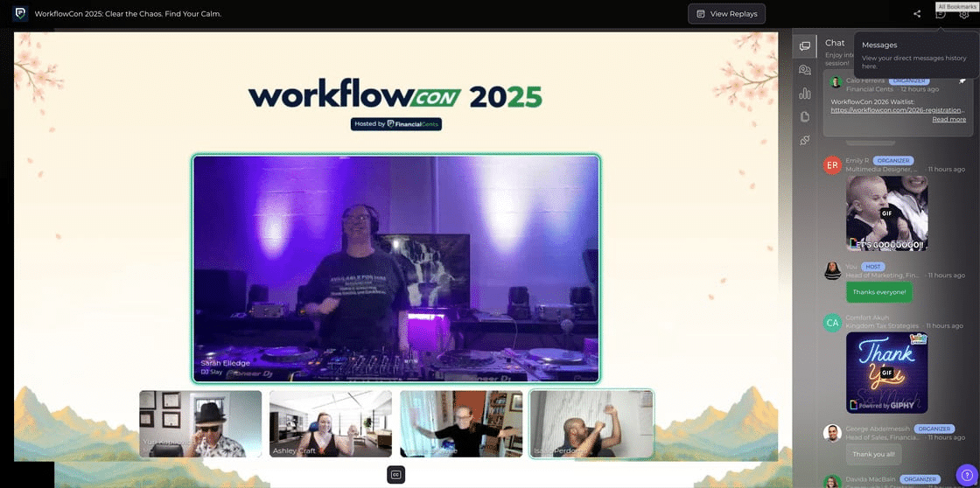Image resolution: width=980 pixels, height=488 pixels.
Task: Select Sarah Elledge's main DJ video
Action: pyautogui.click(x=396, y=268)
